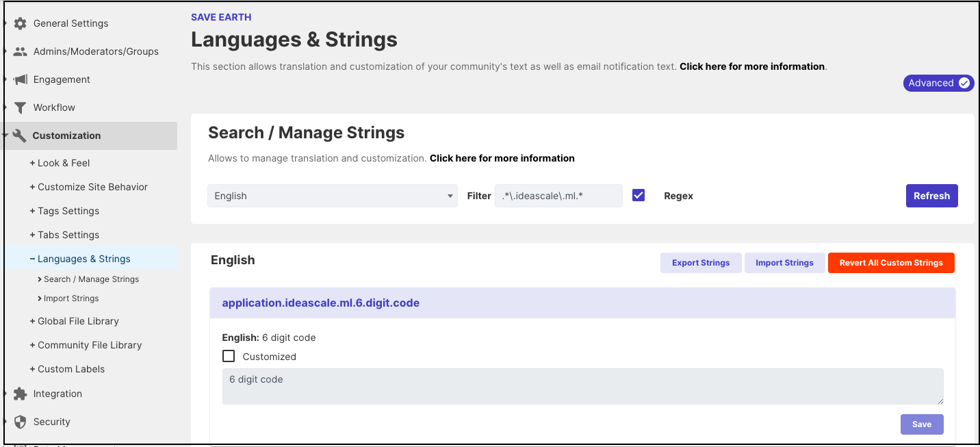Click the Integration puzzle piece icon

point(20,393)
